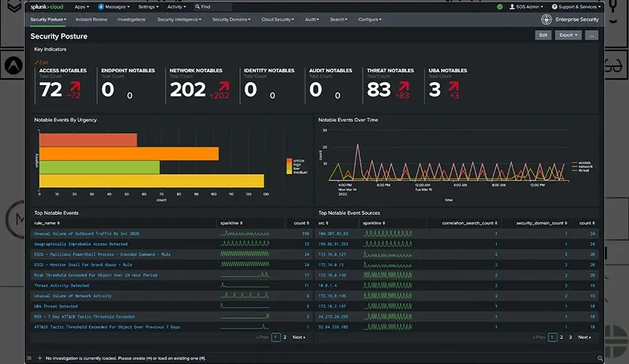Go to the Incident Review tab
The height and width of the screenshot is (364, 629).
(92, 20)
